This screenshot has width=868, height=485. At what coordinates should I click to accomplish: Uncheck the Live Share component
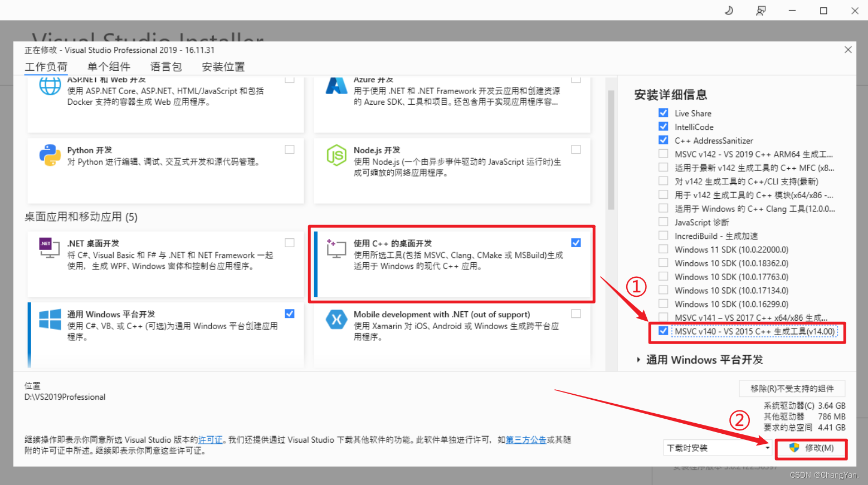coord(663,112)
